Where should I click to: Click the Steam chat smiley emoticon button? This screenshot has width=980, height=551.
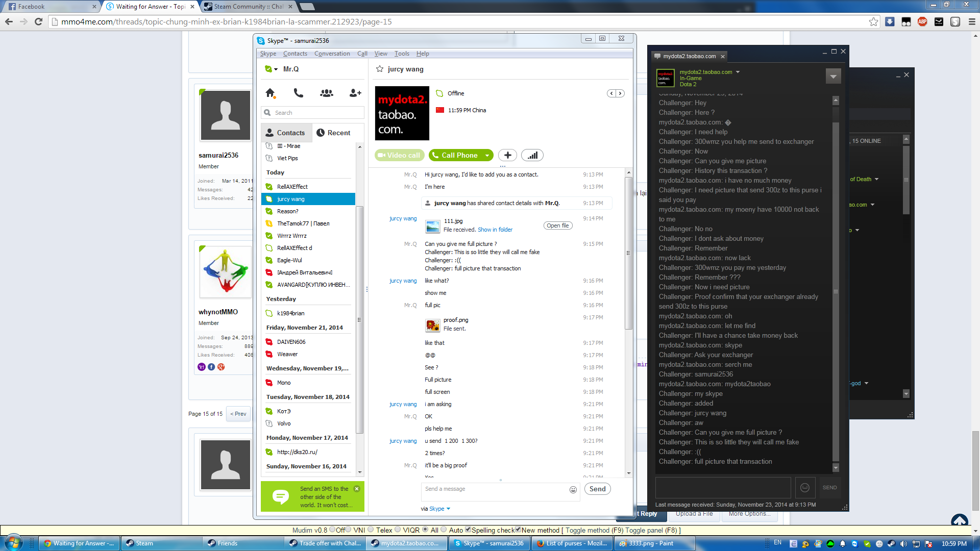805,488
